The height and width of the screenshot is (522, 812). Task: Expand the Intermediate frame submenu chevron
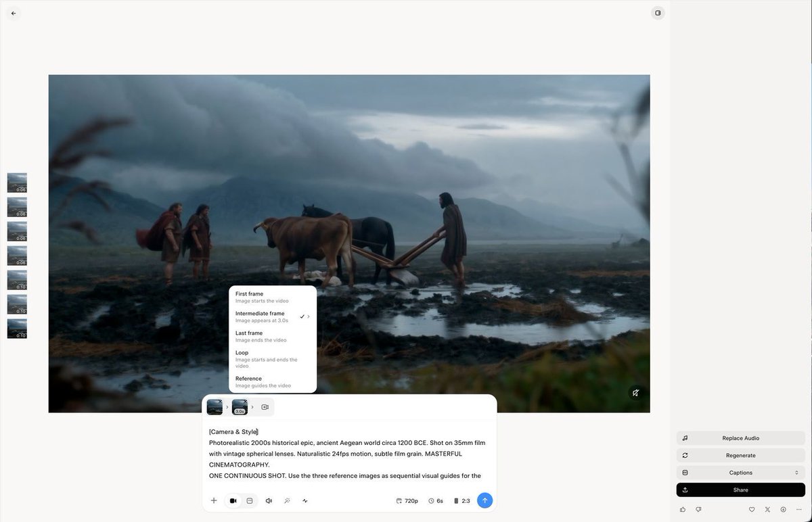pos(309,316)
